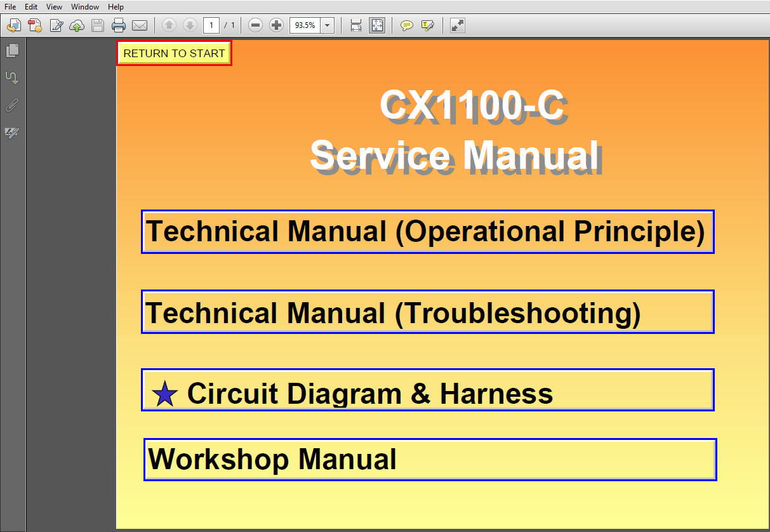Go to previous page arrow
The height and width of the screenshot is (532, 770).
[169, 25]
